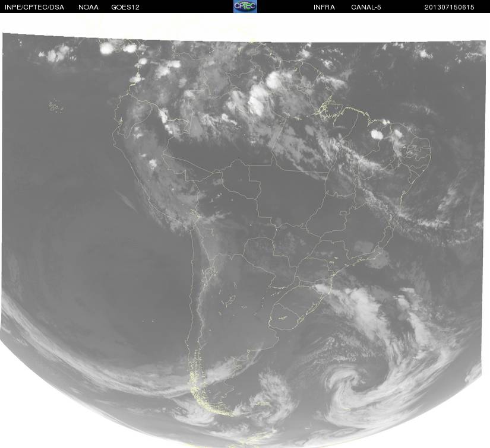Click the INFRA label
This screenshot has height=448, width=490.
pyautogui.click(x=324, y=7)
